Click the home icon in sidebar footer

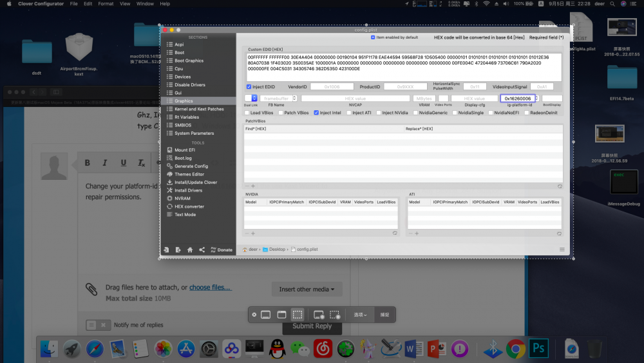tap(190, 250)
